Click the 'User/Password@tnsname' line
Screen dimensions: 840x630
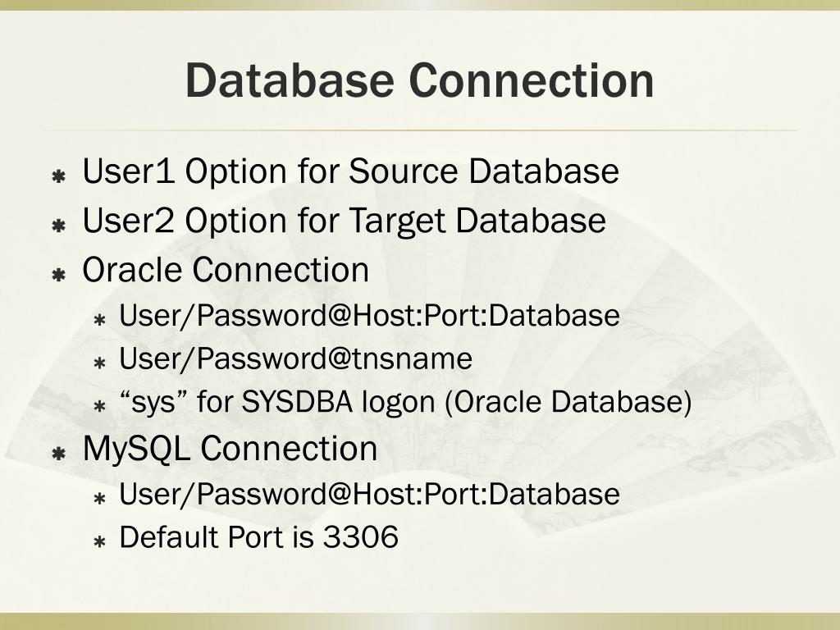pos(295,358)
